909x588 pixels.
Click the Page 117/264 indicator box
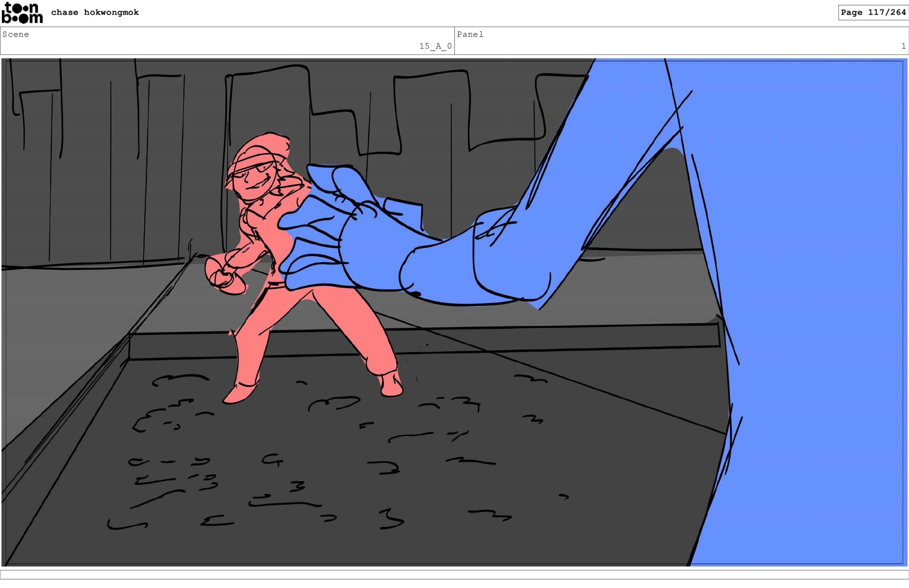click(873, 12)
